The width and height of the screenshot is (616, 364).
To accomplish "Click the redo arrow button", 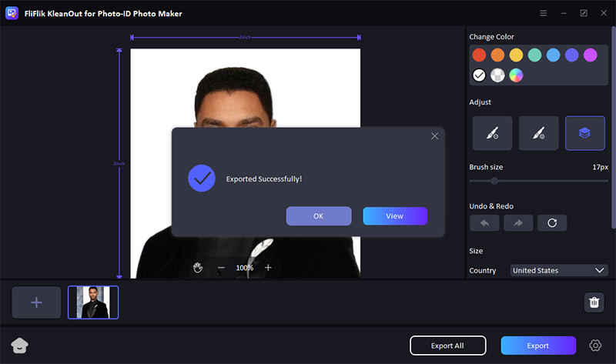I will coord(518,223).
